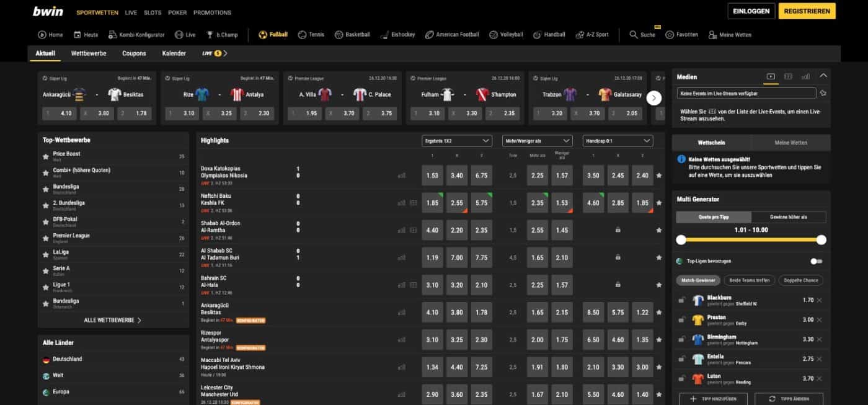Open the Handicap 0:1 dropdown
This screenshot has height=405, width=868.
[x=618, y=141]
